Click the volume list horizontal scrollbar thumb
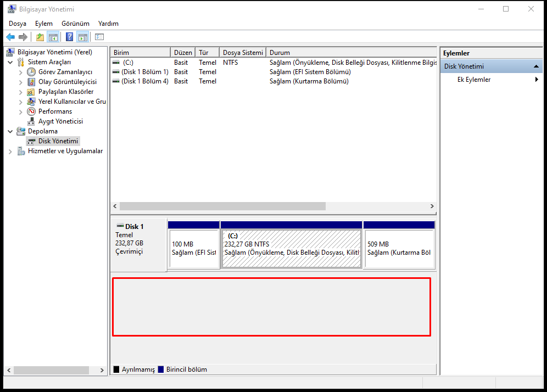Viewport: 547px width, 392px height. pyautogui.click(x=222, y=206)
